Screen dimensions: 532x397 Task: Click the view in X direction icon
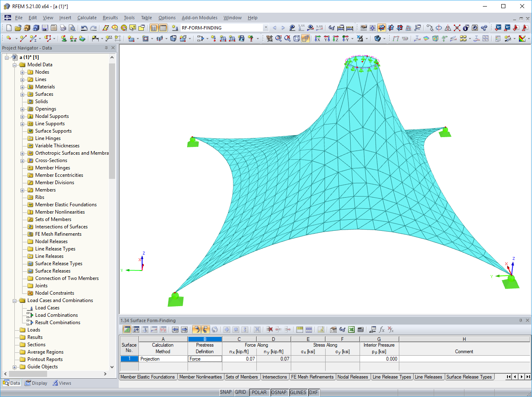[x=318, y=38]
